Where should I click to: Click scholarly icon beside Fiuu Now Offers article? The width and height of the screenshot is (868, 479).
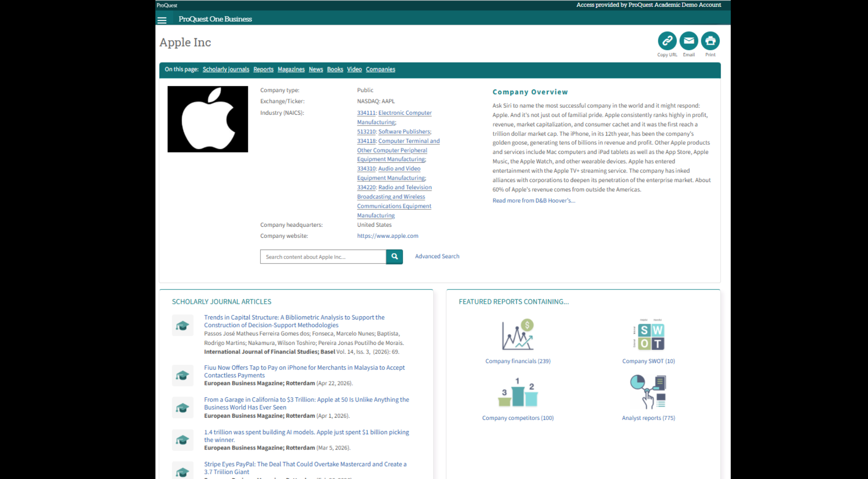click(182, 375)
